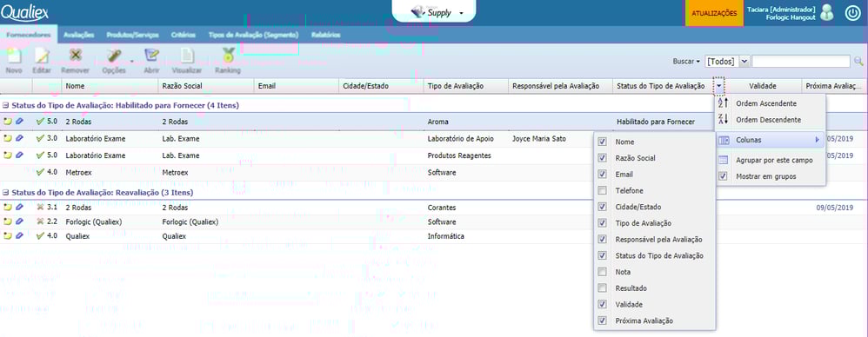Collapse the Habilitado para Fornecer group
Image resolution: width=868 pixels, height=337 pixels.
(x=5, y=105)
